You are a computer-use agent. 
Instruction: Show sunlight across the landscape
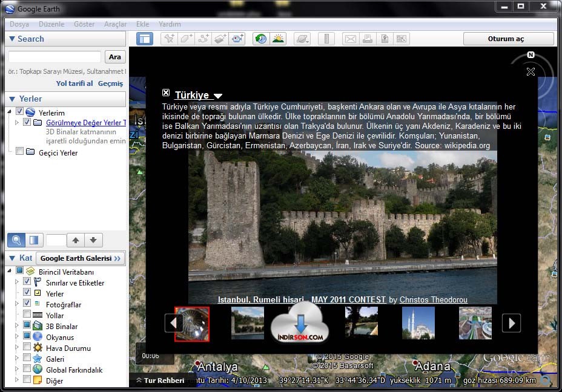278,39
